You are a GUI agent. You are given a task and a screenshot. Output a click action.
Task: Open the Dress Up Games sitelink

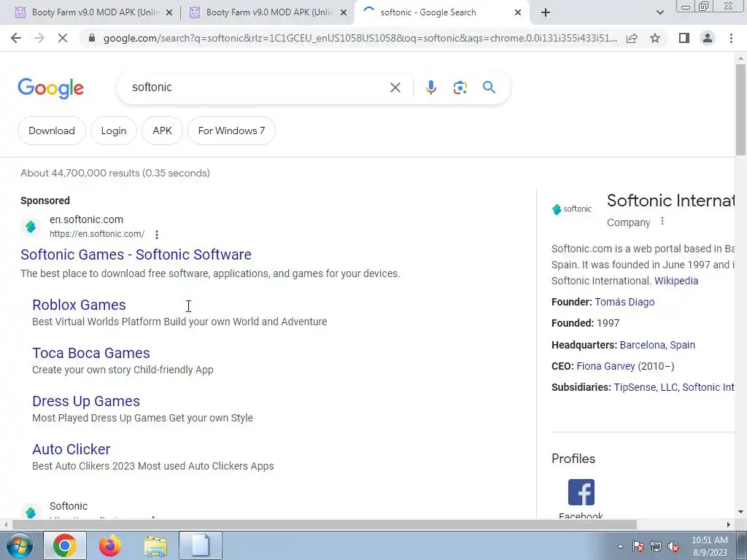(86, 401)
